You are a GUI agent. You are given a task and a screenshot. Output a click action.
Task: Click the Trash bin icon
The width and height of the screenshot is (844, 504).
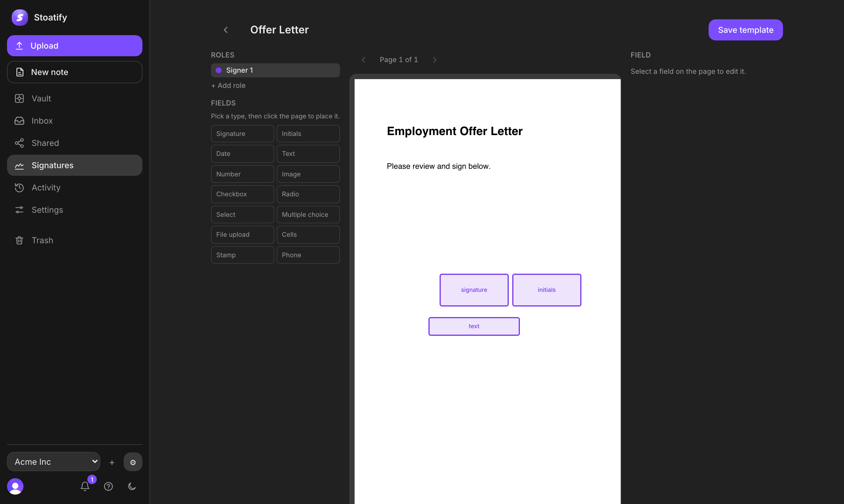tap(19, 241)
